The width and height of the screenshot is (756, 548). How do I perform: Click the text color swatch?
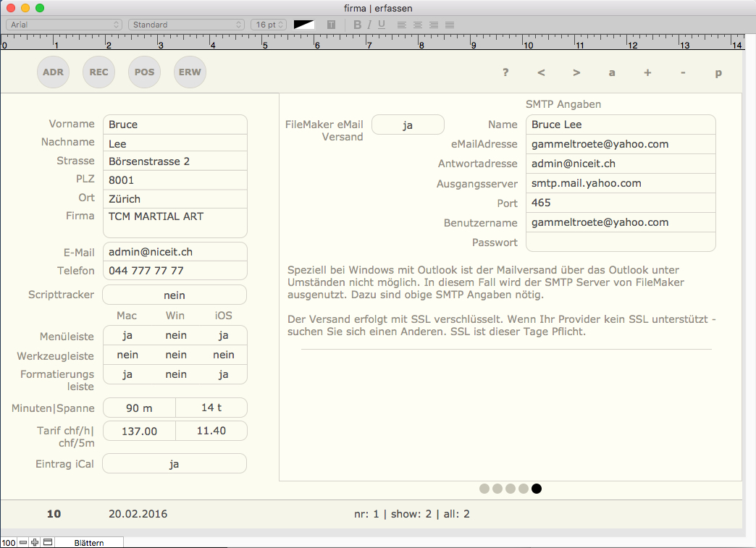point(304,25)
